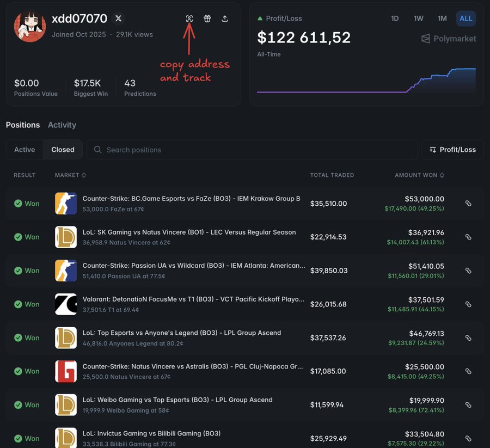Sort by AMOUNT WON column

419,175
